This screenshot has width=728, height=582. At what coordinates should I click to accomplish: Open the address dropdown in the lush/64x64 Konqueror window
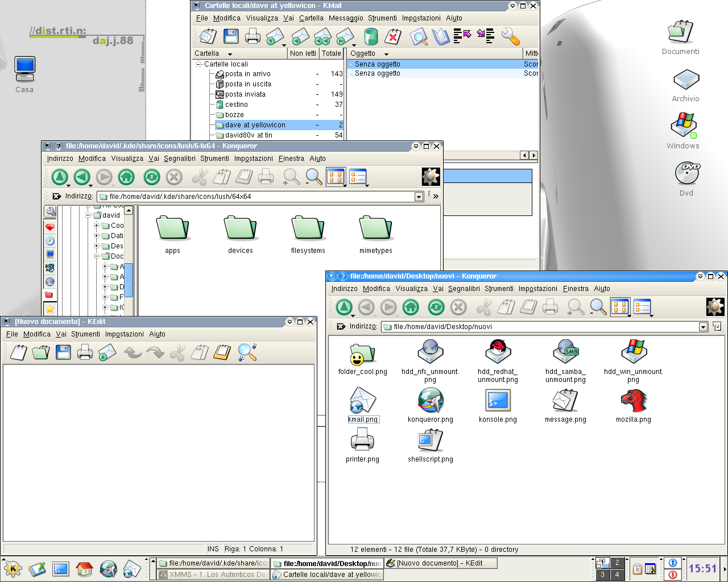coord(419,197)
